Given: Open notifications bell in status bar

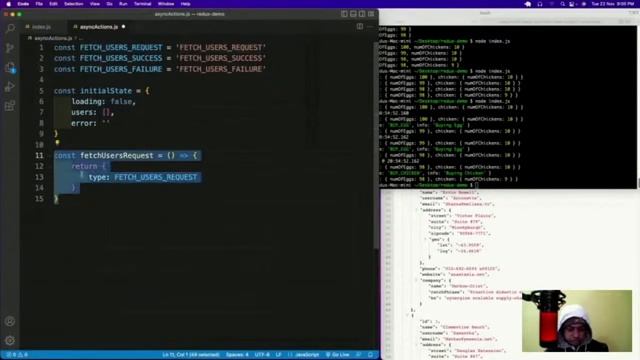Looking at the screenshot, I should click(370, 355).
